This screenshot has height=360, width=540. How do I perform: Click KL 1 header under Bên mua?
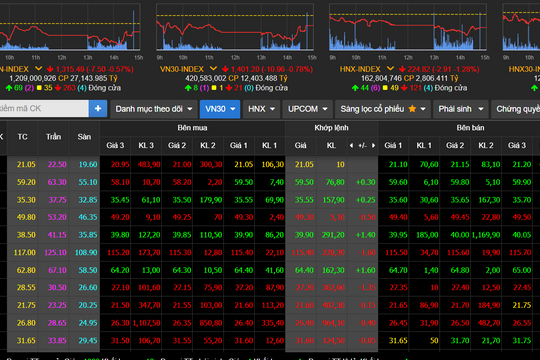click(x=269, y=145)
